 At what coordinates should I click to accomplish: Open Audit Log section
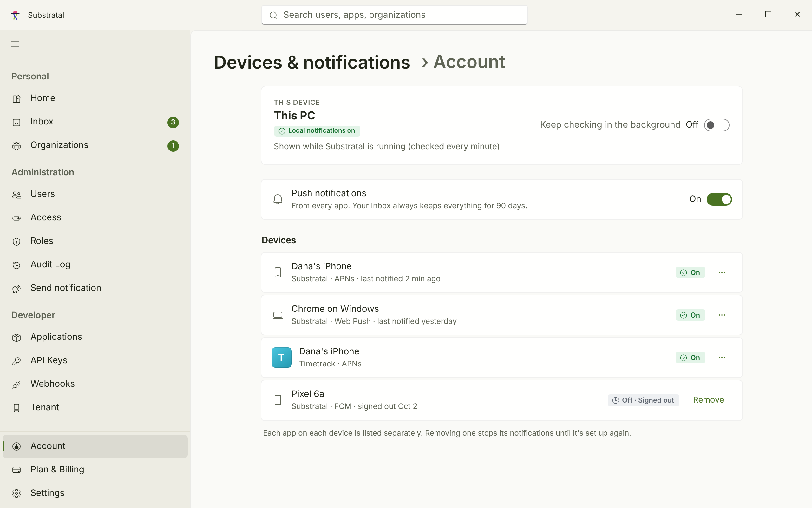(95, 264)
